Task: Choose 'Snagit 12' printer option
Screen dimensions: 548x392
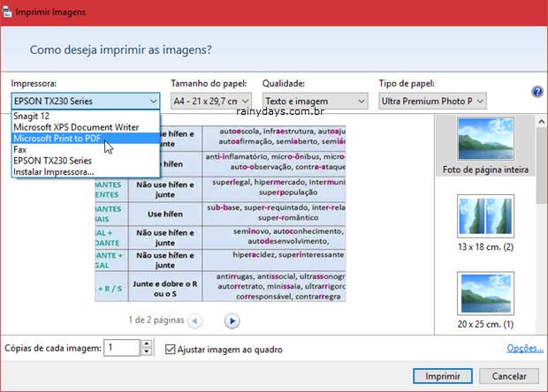Action: (x=34, y=117)
